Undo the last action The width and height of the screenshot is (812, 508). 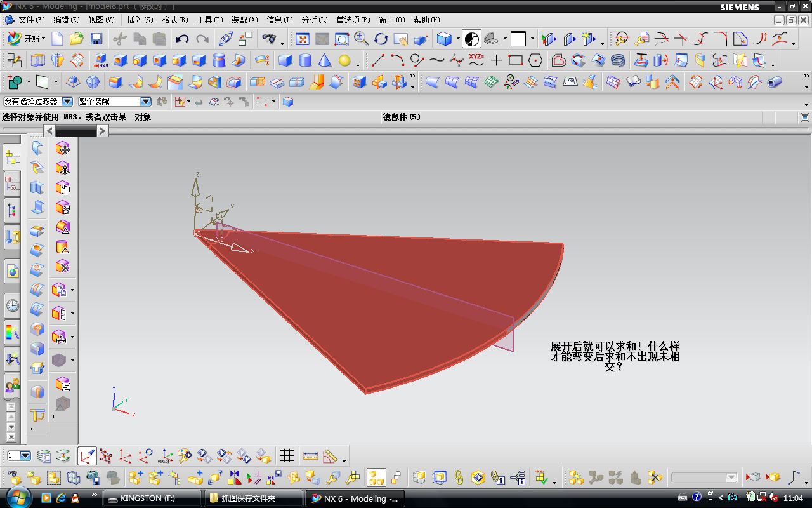pos(183,39)
